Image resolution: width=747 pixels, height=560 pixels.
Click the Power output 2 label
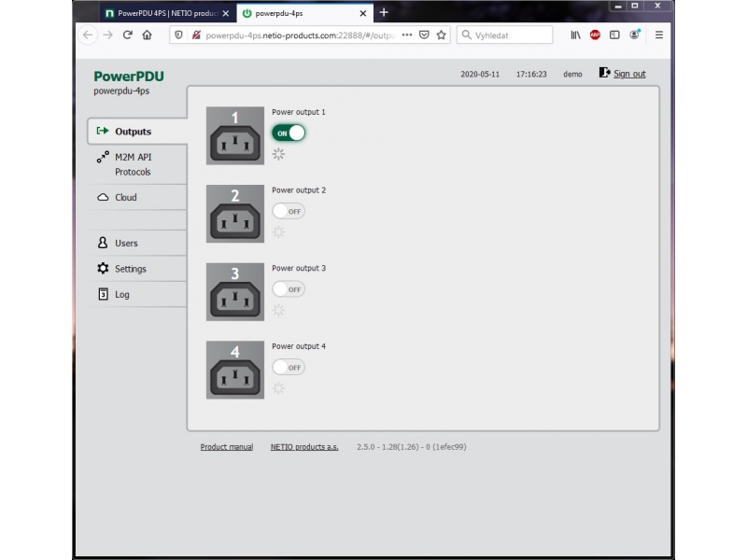pos(299,190)
